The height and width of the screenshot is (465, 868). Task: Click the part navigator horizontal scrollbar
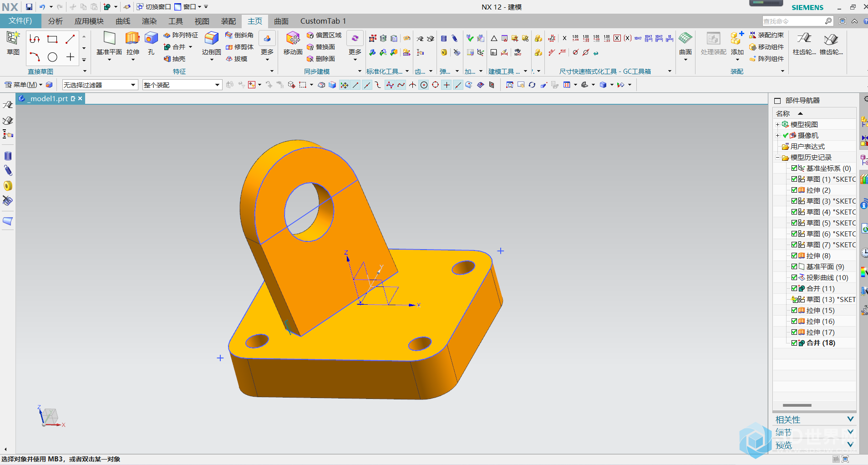797,405
